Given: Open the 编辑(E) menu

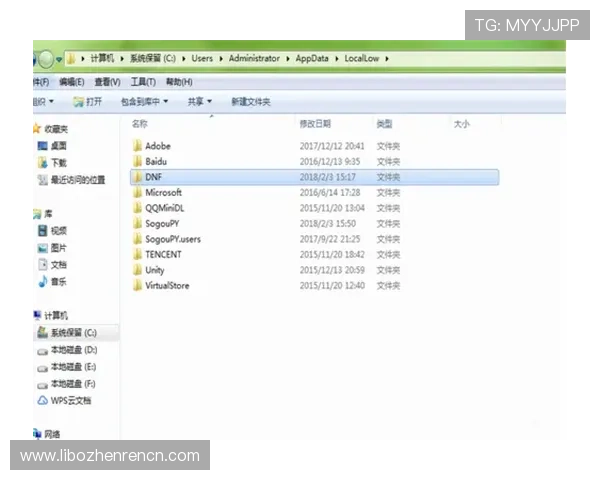Looking at the screenshot, I should click(72, 82).
